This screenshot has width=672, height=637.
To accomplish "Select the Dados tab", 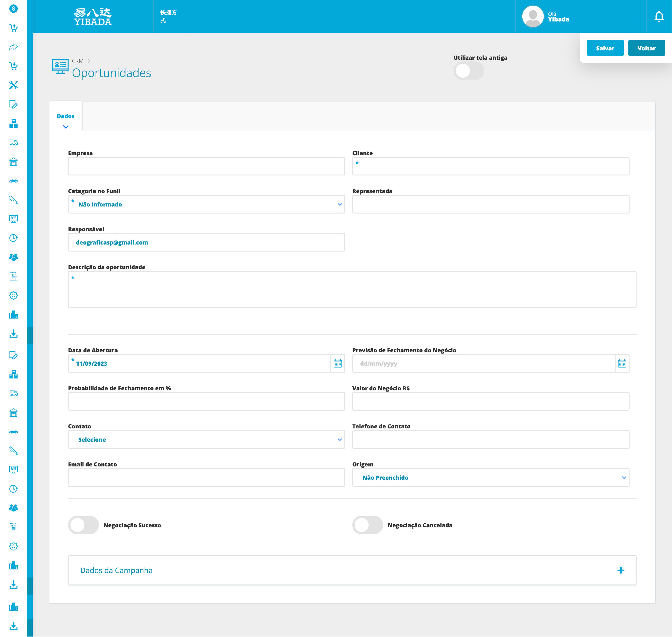I will pyautogui.click(x=66, y=116).
